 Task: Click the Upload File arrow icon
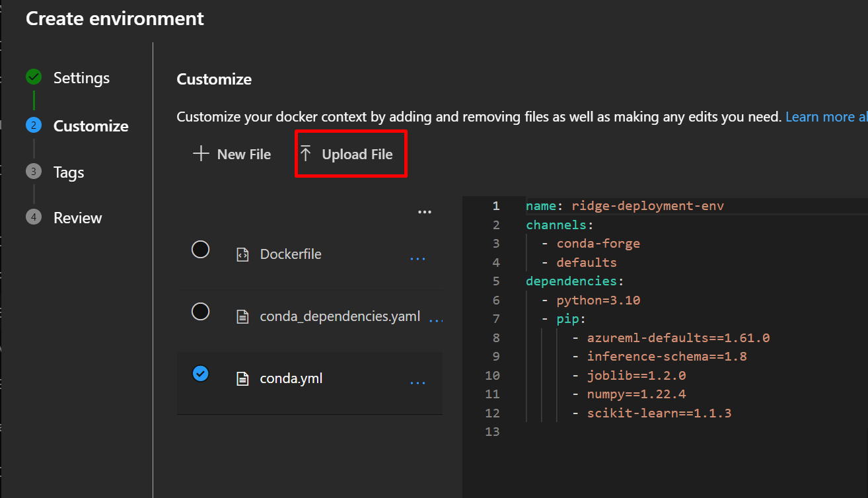[305, 154]
